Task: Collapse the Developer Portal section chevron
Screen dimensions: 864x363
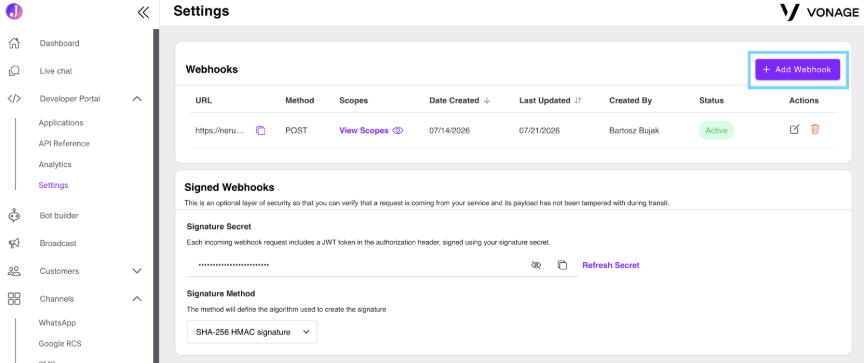Action: click(137, 99)
